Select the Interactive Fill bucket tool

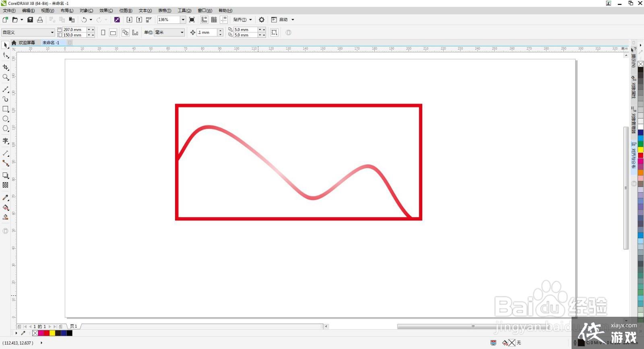coord(6,207)
